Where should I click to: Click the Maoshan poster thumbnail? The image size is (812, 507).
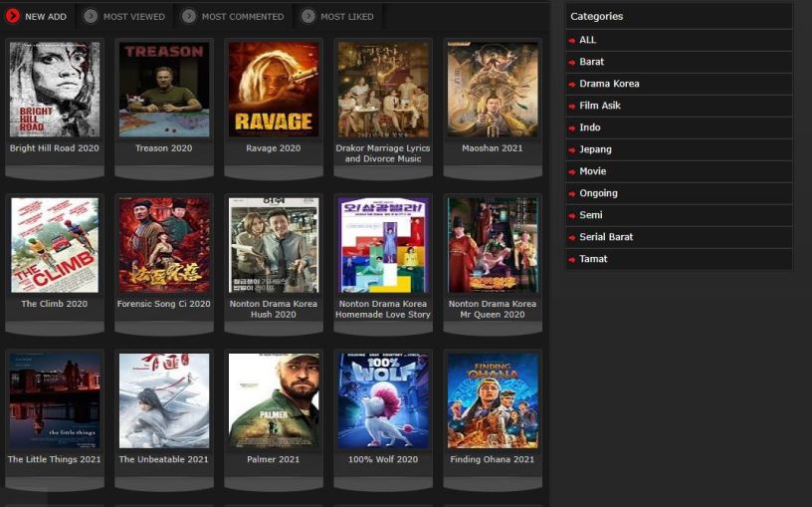coord(493,90)
